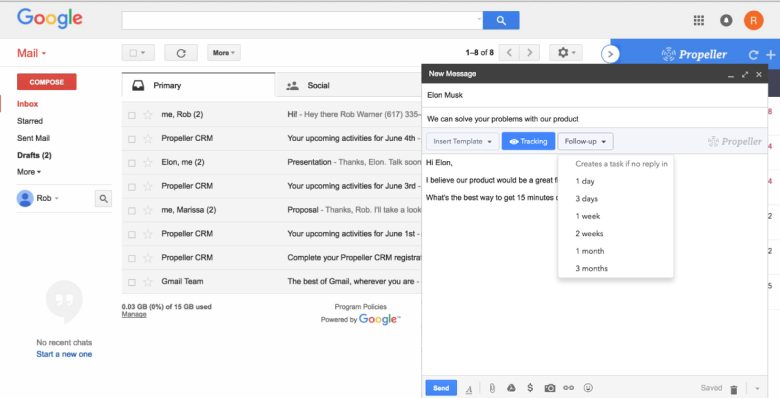Insert emoticon in the message

[588, 388]
